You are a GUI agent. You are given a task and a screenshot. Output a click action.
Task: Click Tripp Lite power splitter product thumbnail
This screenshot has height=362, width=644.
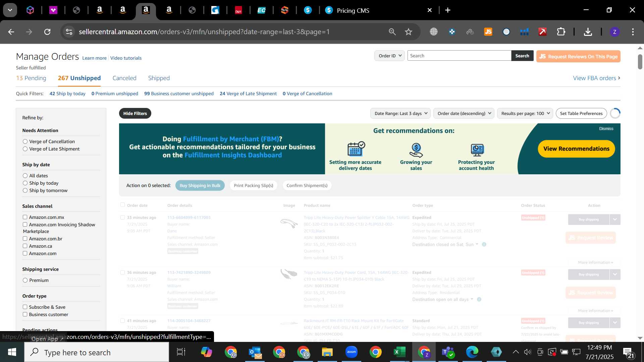click(x=289, y=224)
